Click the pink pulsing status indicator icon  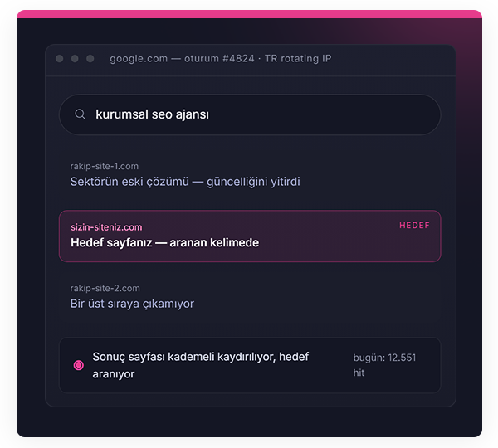point(79,365)
